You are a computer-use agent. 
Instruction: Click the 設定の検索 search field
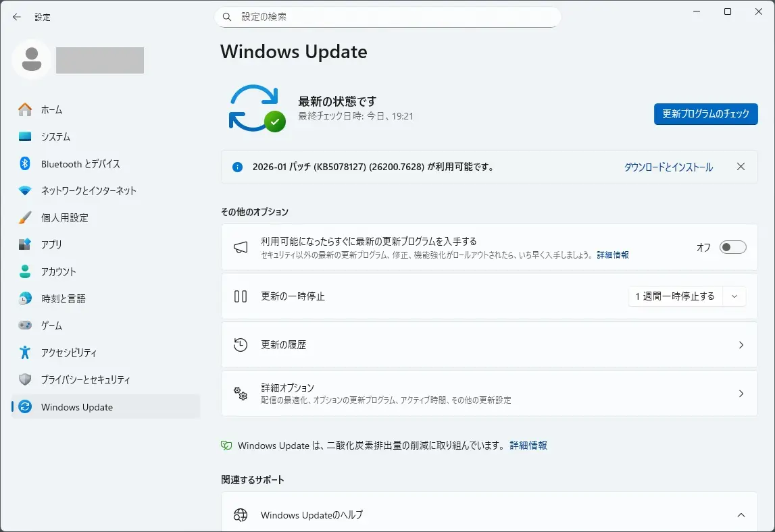[388, 16]
